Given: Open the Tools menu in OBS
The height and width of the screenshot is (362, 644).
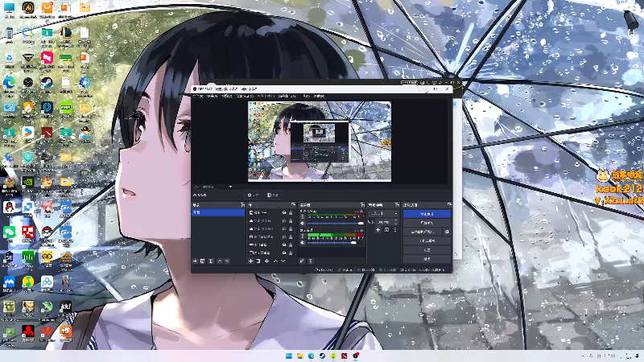Looking at the screenshot, I should pos(307,96).
